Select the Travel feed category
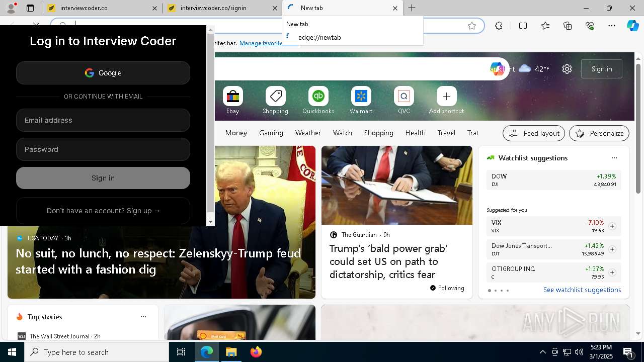The image size is (644, 362). [446, 133]
